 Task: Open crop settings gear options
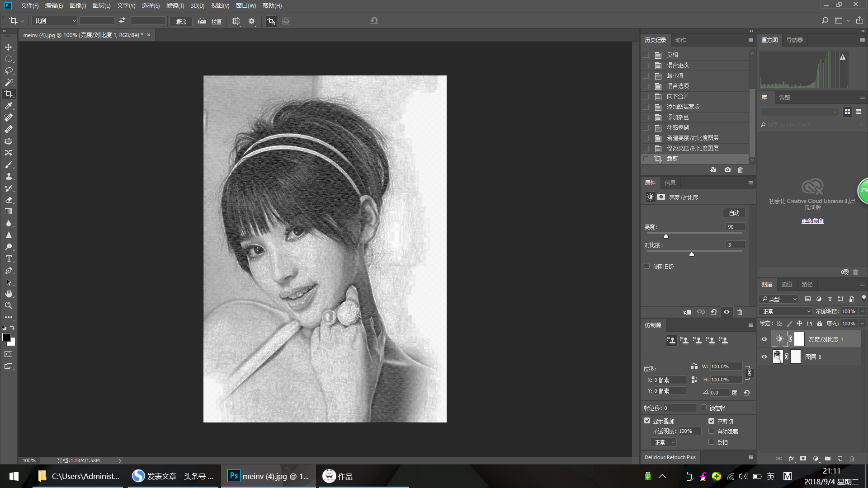[252, 21]
